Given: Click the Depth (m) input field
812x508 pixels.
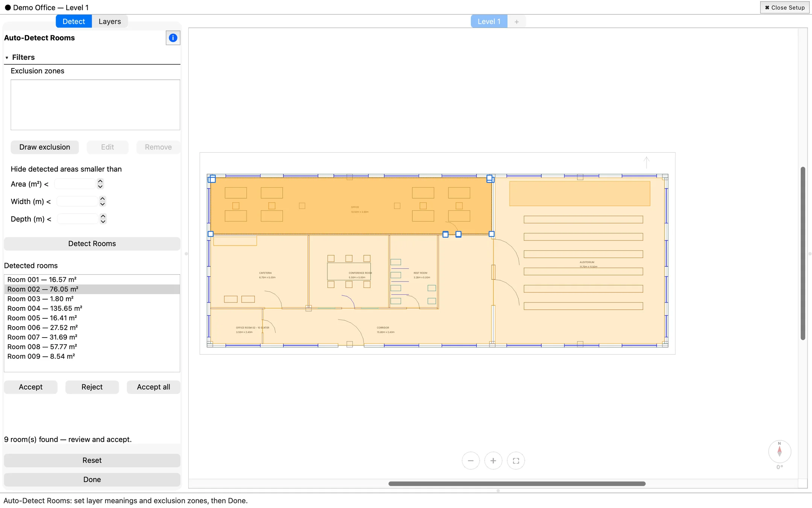Looking at the screenshot, I should (78, 219).
